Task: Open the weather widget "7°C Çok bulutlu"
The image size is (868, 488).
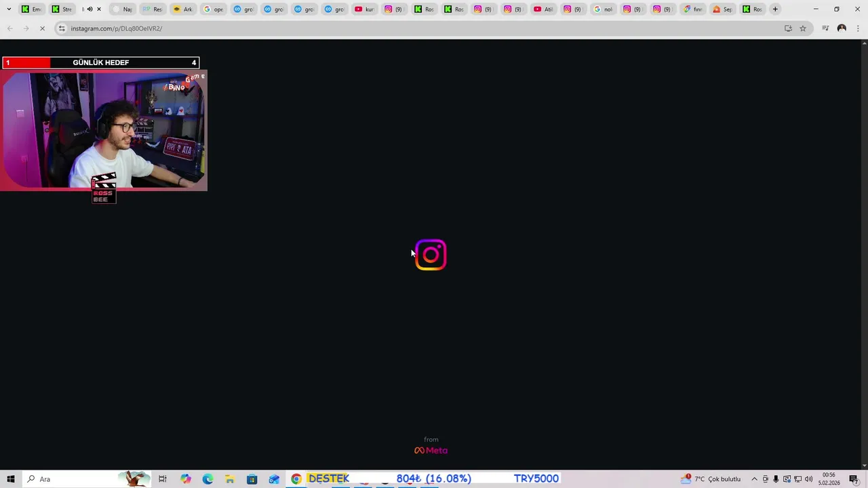Action: tap(711, 479)
